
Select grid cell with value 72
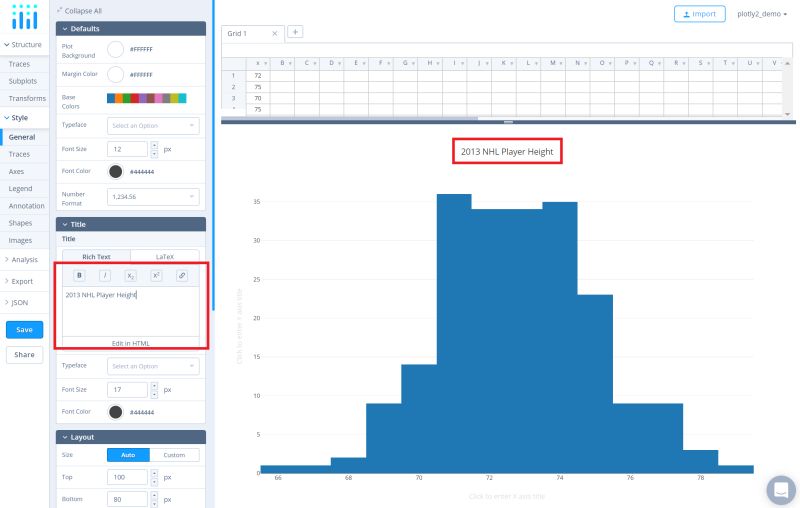pyautogui.click(x=258, y=75)
